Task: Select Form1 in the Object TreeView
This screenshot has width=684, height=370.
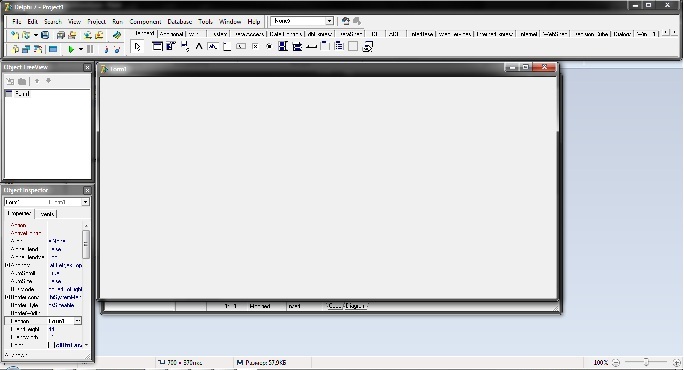Action: point(22,93)
